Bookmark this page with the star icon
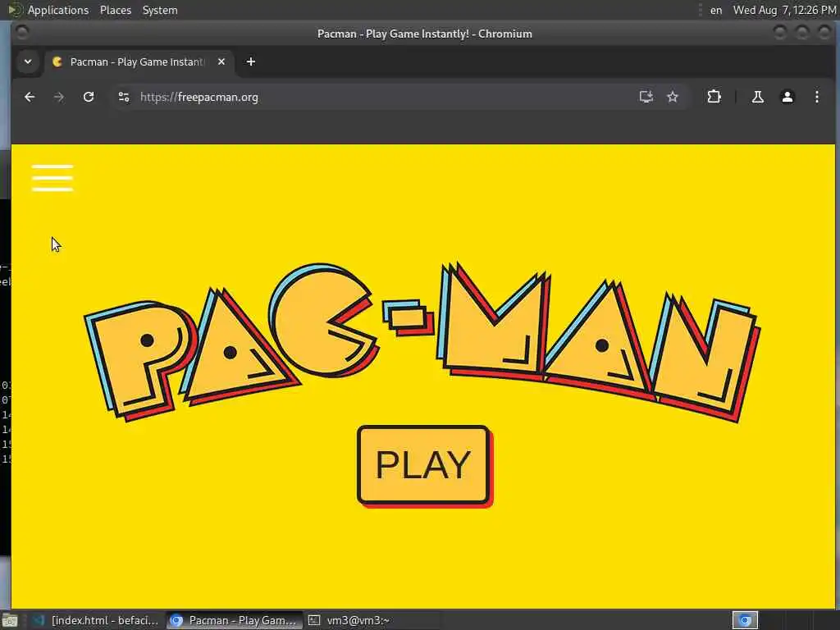This screenshot has width=840, height=630. [673, 97]
